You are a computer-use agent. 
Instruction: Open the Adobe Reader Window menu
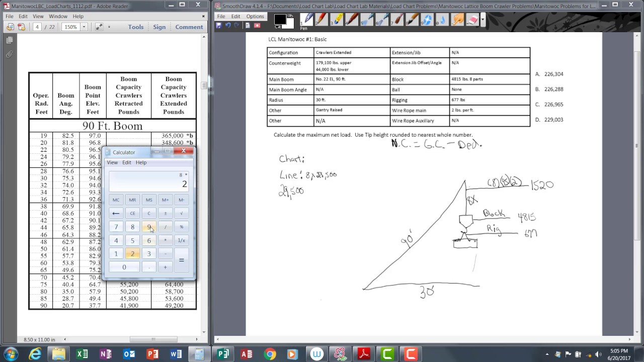(x=58, y=16)
